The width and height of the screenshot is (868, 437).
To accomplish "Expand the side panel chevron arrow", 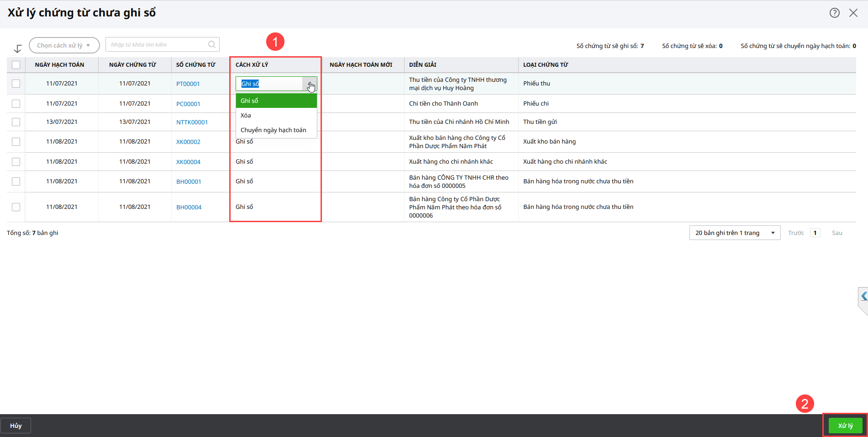I will point(863,297).
